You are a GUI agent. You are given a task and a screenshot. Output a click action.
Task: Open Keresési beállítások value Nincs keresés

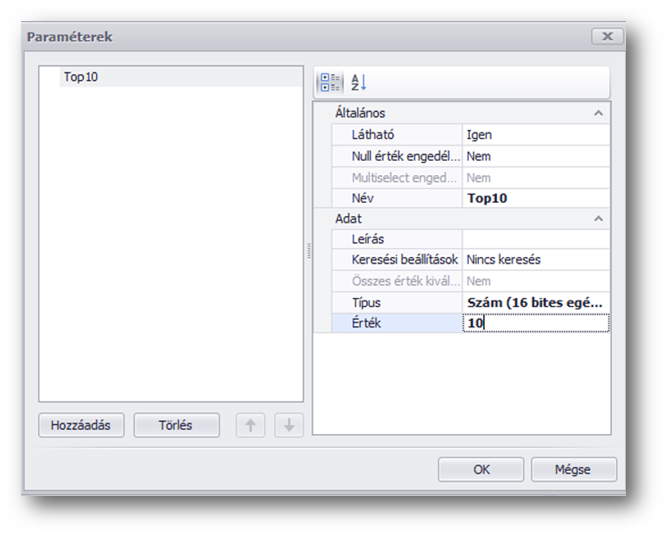535,260
